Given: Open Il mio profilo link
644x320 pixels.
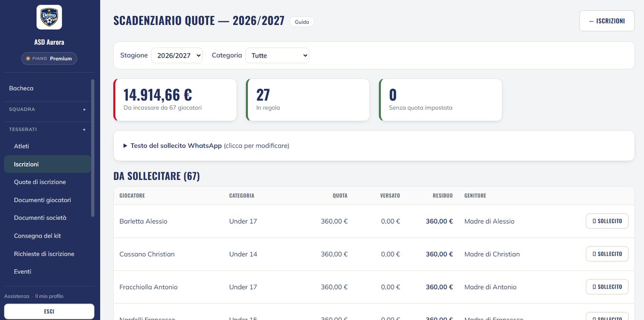Looking at the screenshot, I should tap(49, 296).
